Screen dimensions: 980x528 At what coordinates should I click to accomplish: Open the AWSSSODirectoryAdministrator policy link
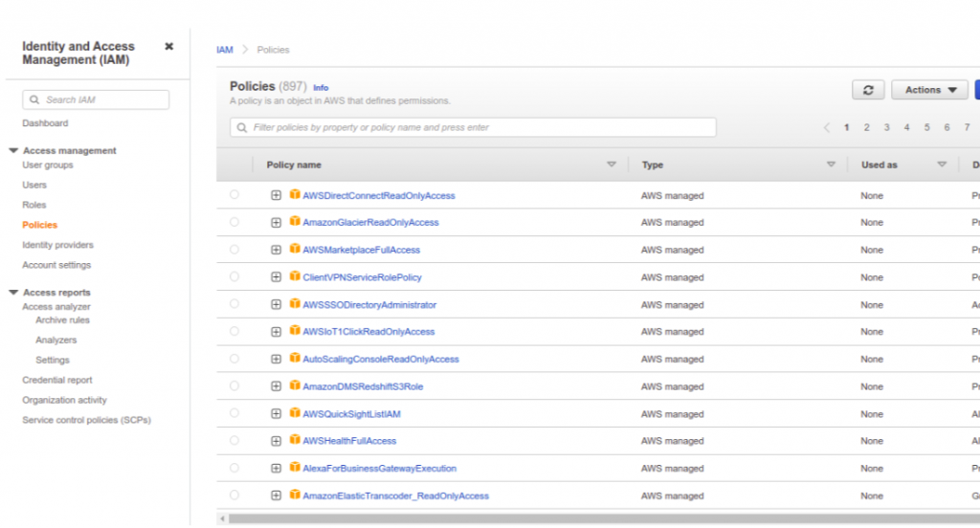point(369,305)
